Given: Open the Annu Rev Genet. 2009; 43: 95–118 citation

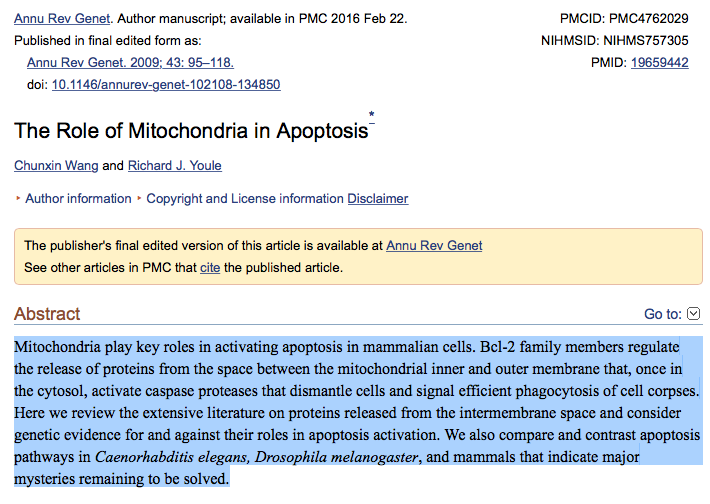Looking at the screenshot, I should (130, 63).
